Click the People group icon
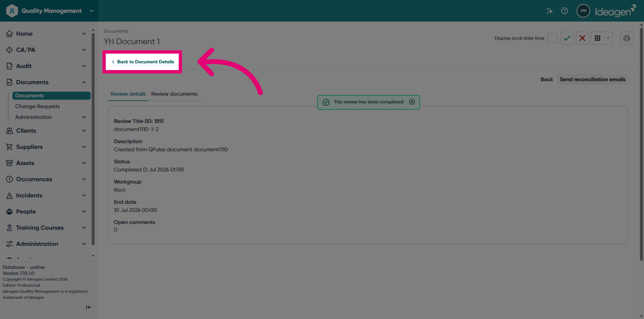644x319 pixels. (x=9, y=212)
